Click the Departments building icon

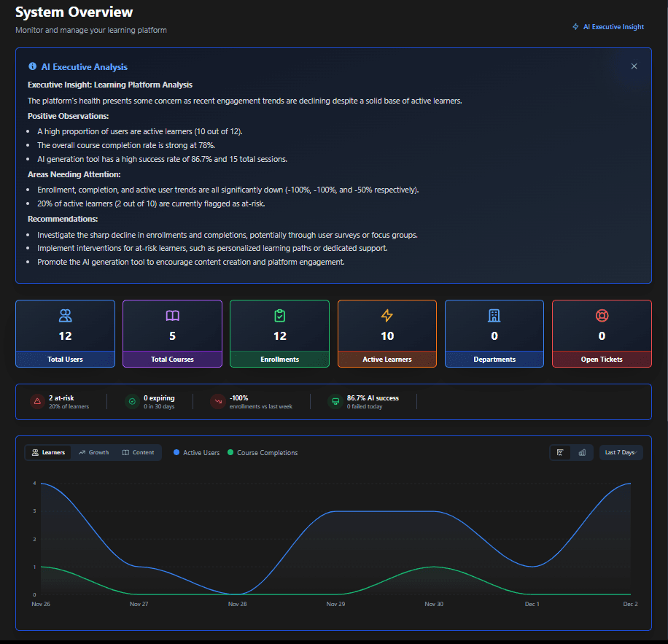coord(494,316)
